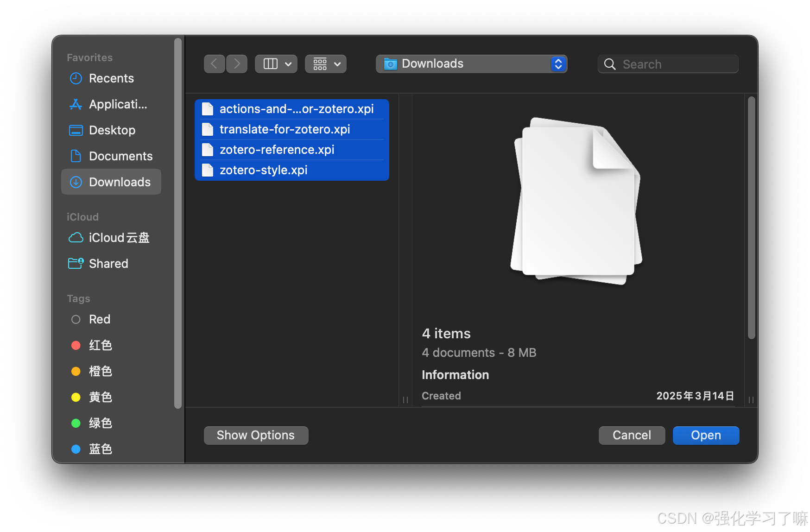810x532 pixels.
Task: Select the green 绿色 tag dot
Action: click(x=76, y=423)
